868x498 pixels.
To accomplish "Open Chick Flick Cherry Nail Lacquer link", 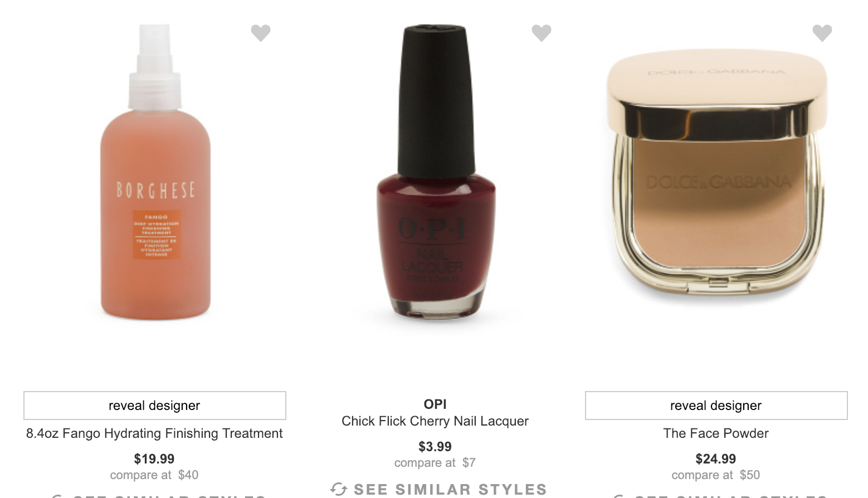I will pos(435,421).
